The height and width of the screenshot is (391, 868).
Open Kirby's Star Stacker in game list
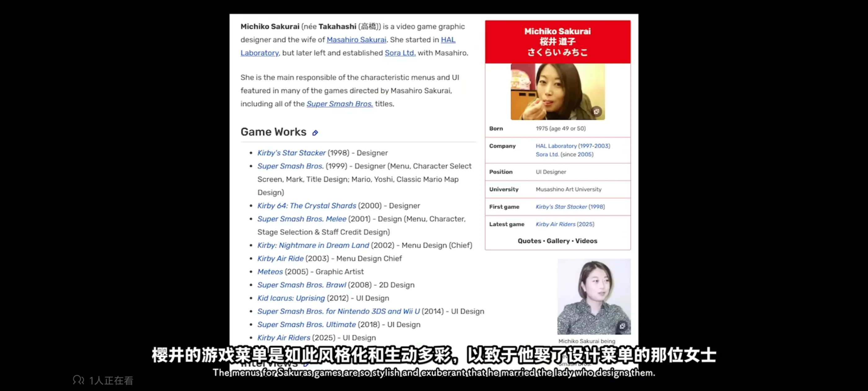click(x=291, y=153)
